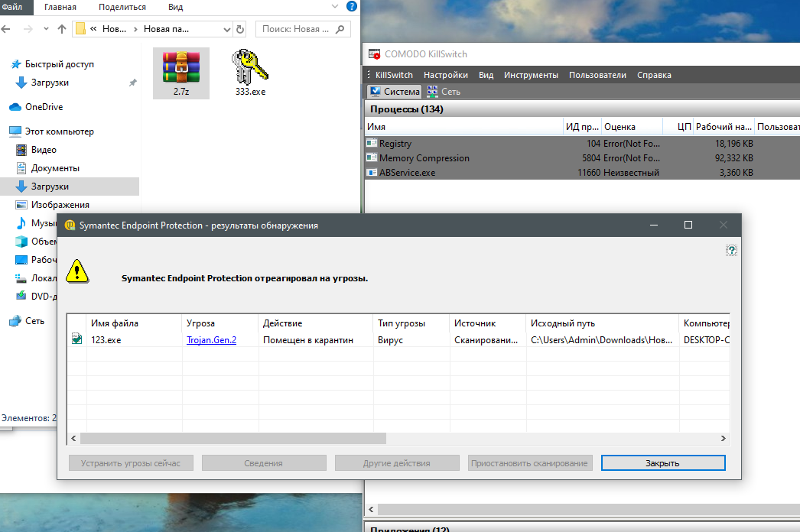The image size is (800, 532).
Task: Click Устранить угрозы сейчас button
Action: tap(131, 462)
